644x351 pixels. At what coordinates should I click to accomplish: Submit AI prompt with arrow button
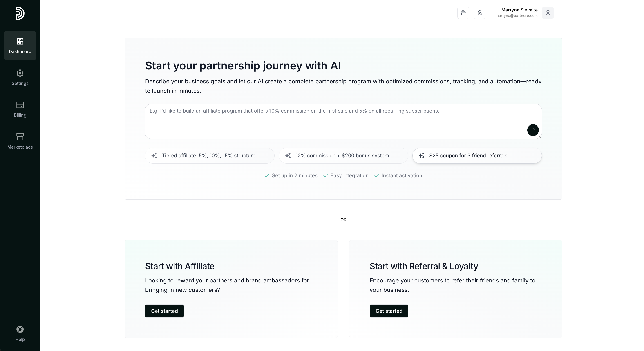tap(533, 130)
